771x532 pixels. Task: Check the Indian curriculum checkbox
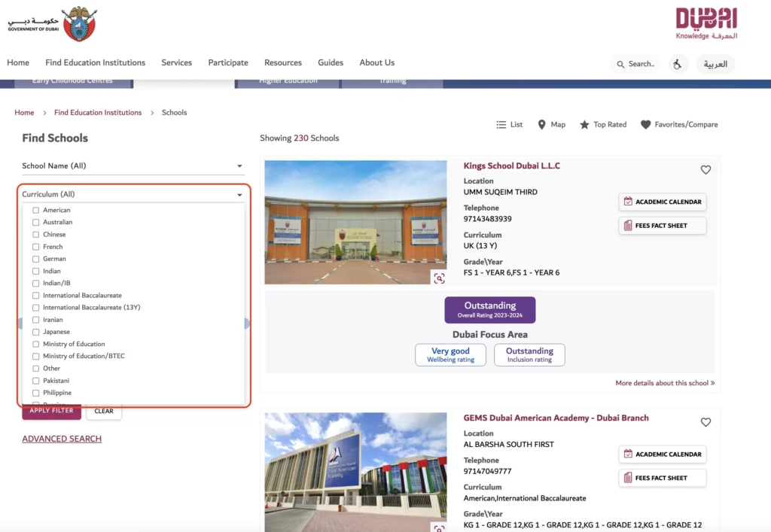pyautogui.click(x=36, y=271)
